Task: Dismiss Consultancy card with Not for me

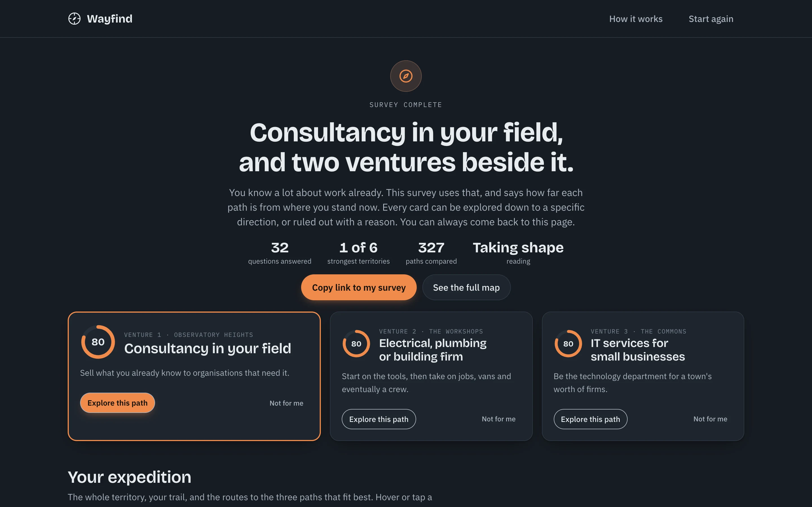Action: pyautogui.click(x=286, y=403)
